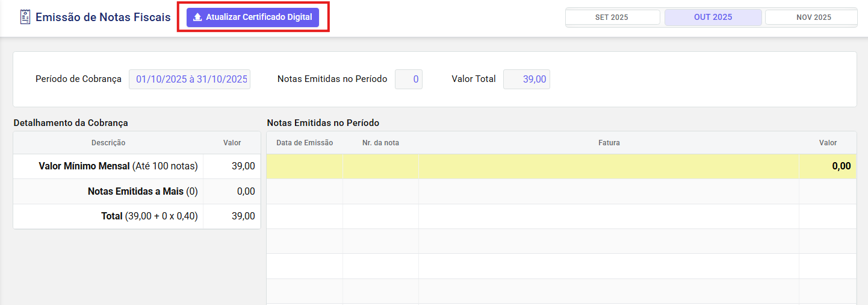Click Atualizar Certificado Digital button
Viewport: 868px width, 305px height.
tap(253, 17)
